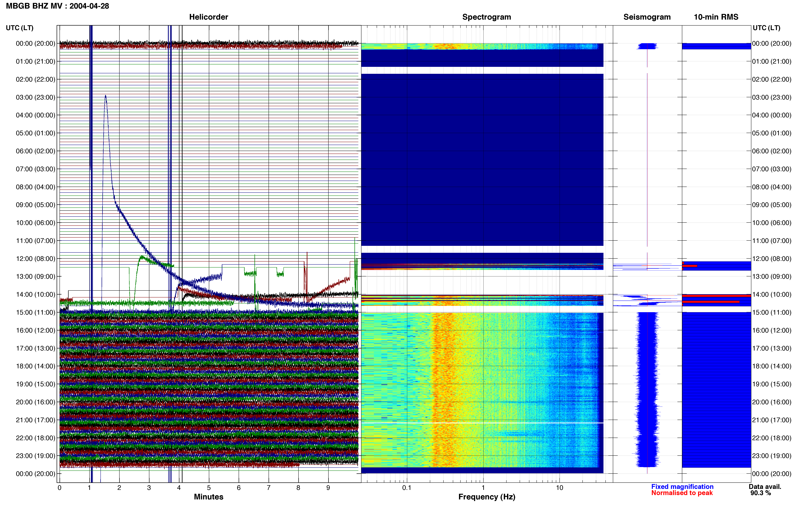The width and height of the screenshot is (812, 508).
Task: Click the left 'UTC (LT)' axis label
Action: [x=19, y=28]
